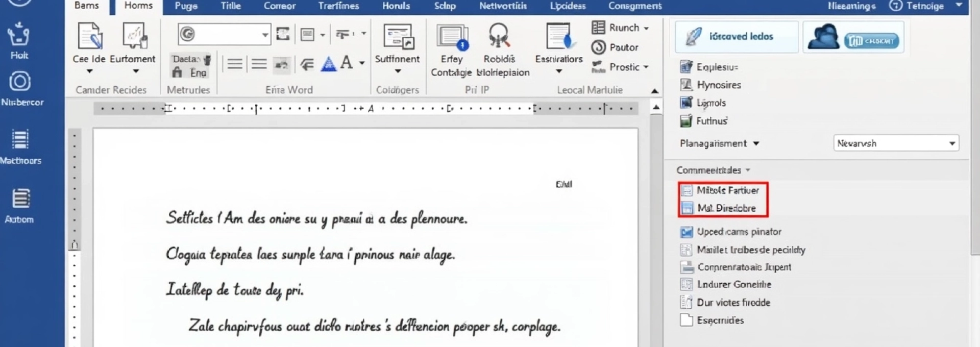Click the large A font icon
The image size is (980, 347).
pyautogui.click(x=347, y=63)
